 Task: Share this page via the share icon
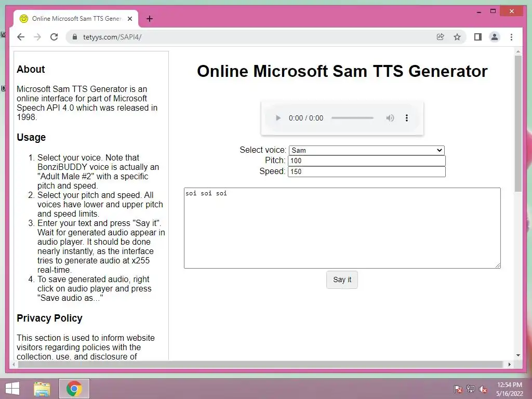[441, 37]
